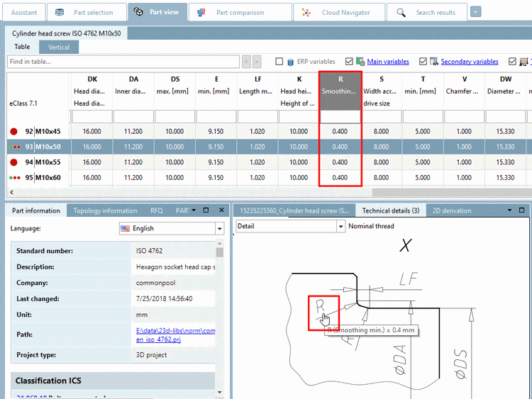Go to next find result arrow

tap(257, 62)
